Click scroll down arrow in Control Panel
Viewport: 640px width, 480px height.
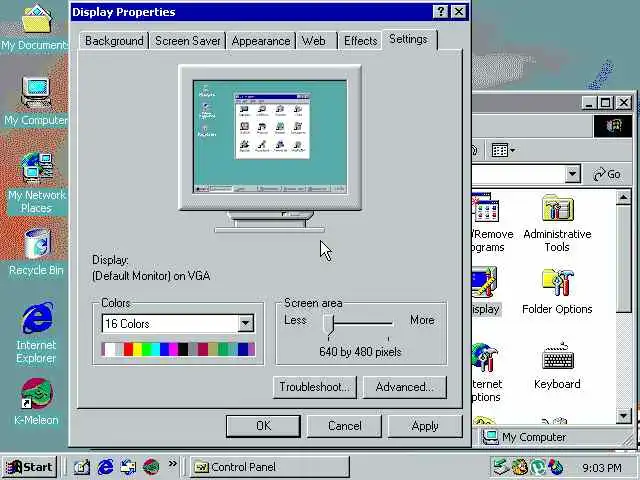(x=623, y=416)
